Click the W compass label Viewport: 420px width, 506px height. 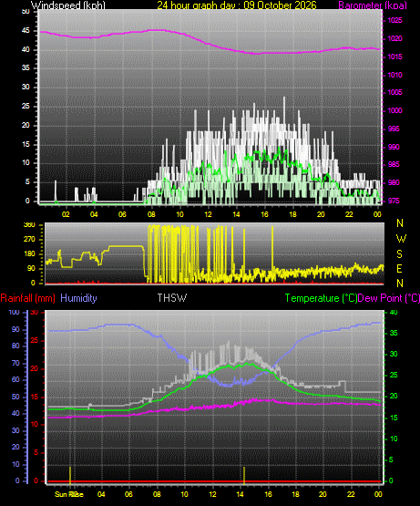401,239
